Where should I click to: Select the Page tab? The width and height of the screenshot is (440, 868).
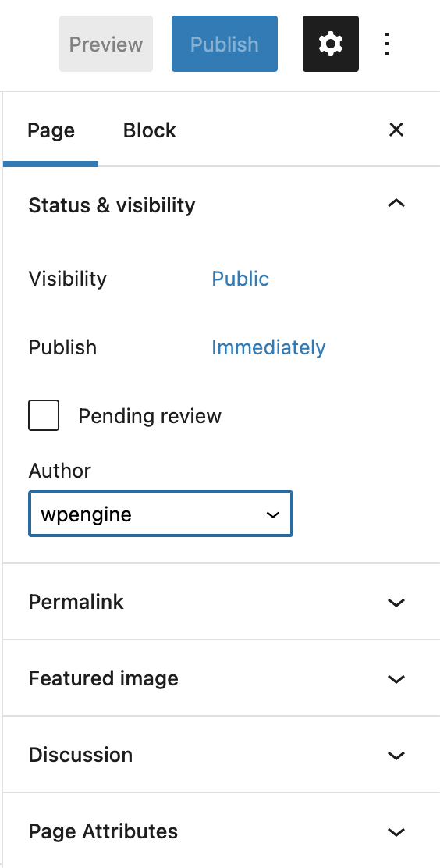[x=51, y=130]
